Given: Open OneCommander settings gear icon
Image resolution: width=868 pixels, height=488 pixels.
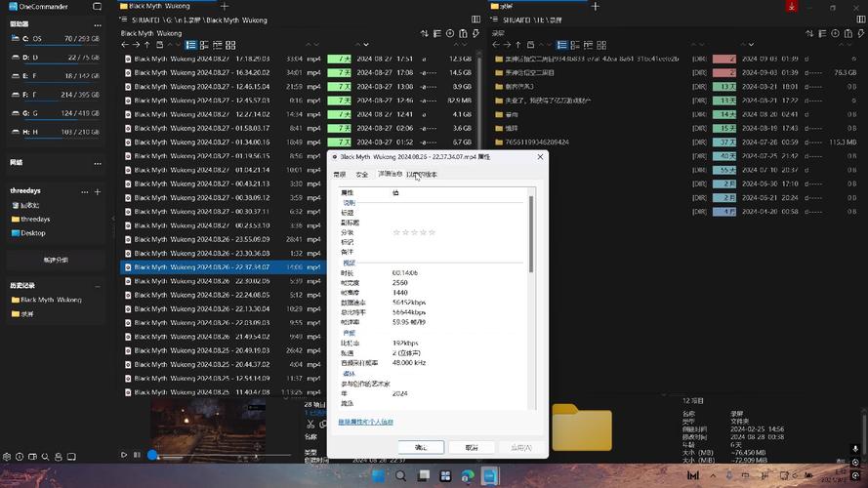Looking at the screenshot, I should (7, 457).
